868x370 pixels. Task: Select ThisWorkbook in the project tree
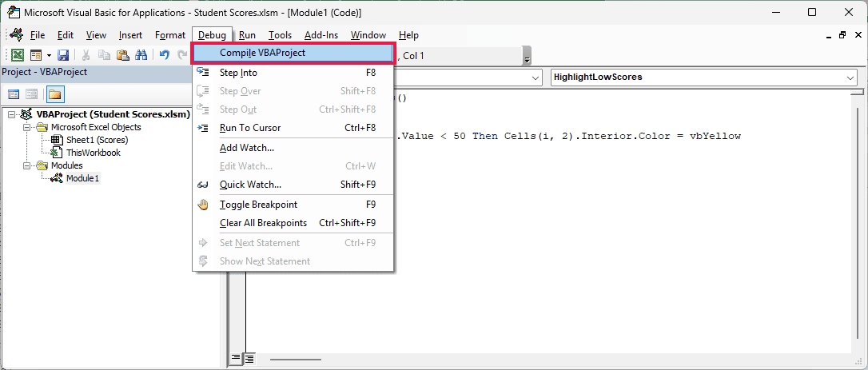[x=93, y=153]
